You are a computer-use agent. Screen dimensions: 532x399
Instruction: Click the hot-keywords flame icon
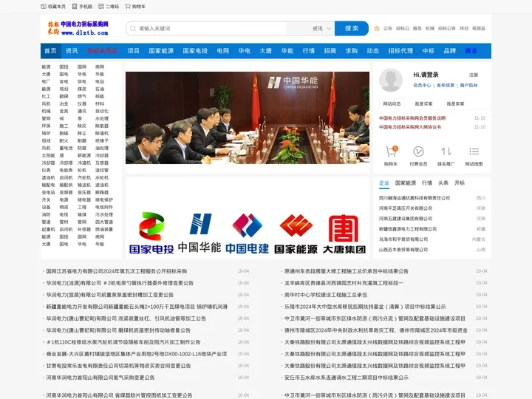(377, 29)
